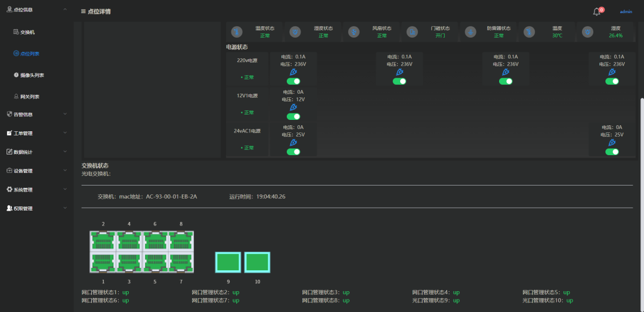This screenshot has height=312, width=644.
Task: Collapse the 点位信息 menu
Action: point(36,9)
